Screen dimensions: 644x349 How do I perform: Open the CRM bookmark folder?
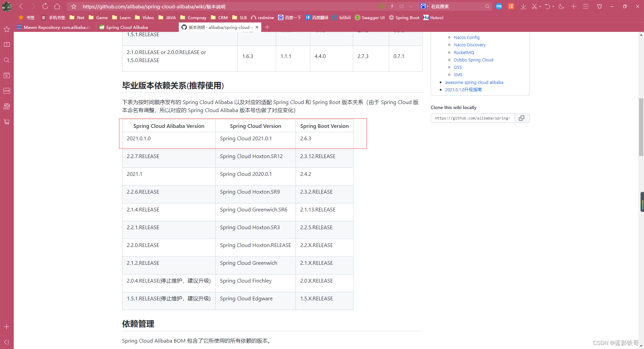coord(219,17)
